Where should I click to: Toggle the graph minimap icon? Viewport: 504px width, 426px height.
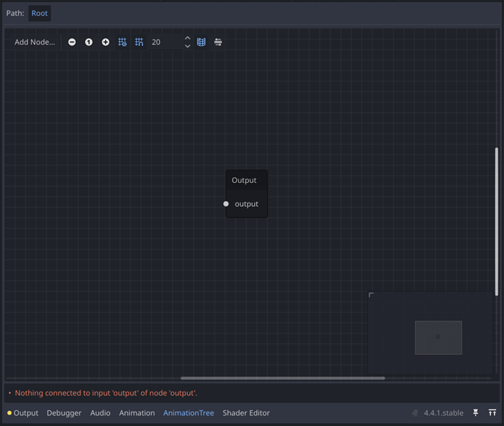pos(201,42)
